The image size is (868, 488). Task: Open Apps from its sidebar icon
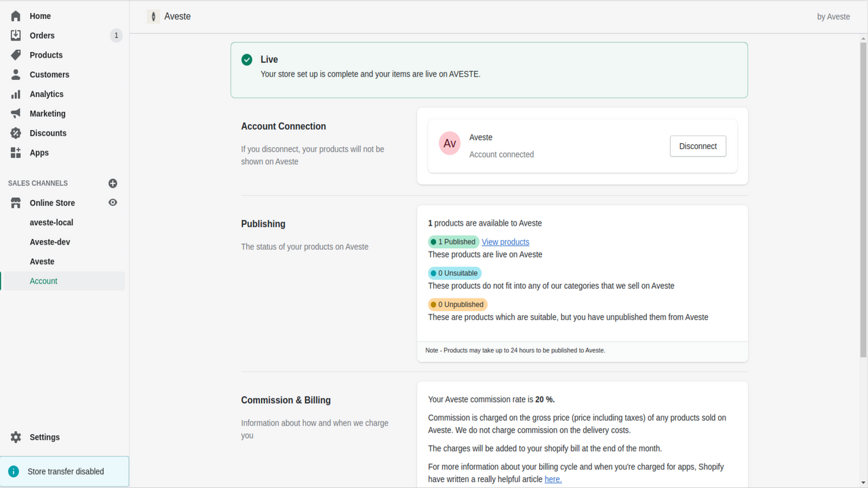tap(15, 152)
